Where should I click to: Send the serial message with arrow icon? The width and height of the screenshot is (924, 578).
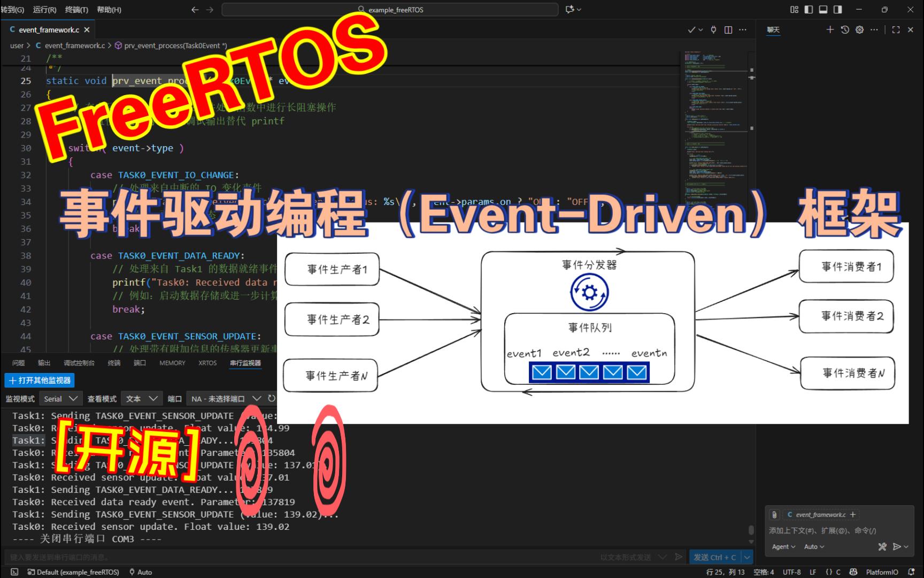tap(679, 557)
